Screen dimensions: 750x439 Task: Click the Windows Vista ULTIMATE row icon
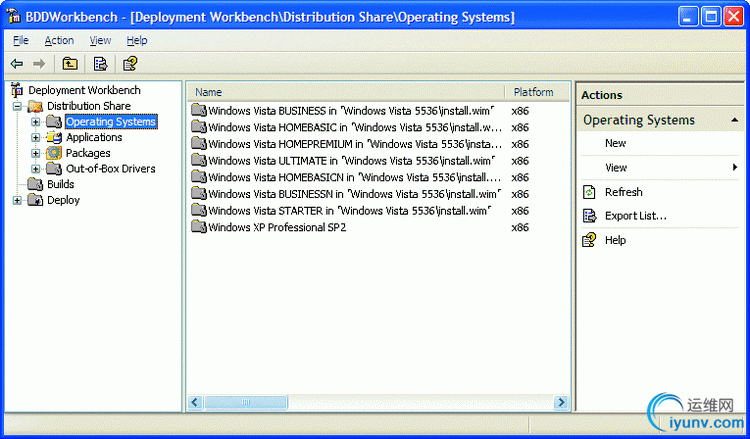pyautogui.click(x=199, y=160)
